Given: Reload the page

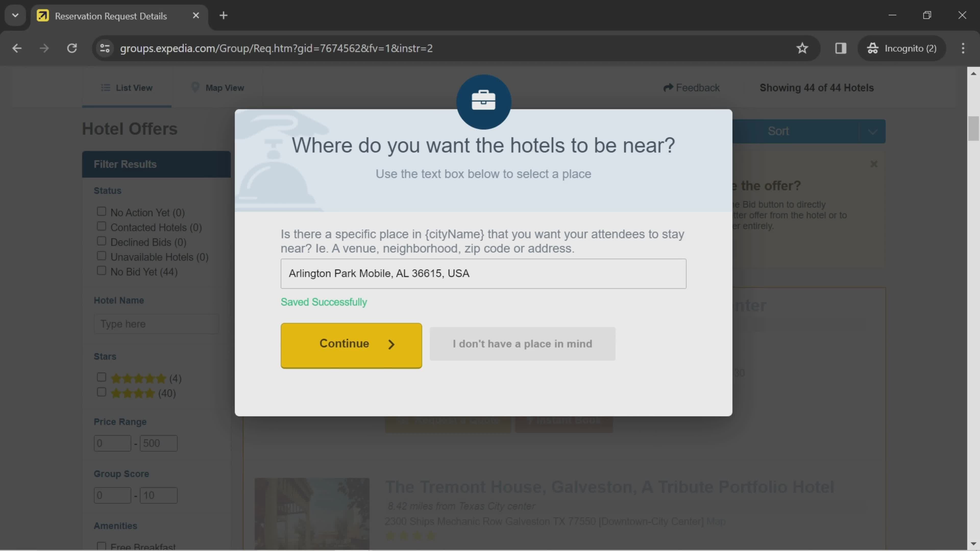Looking at the screenshot, I should point(72,48).
